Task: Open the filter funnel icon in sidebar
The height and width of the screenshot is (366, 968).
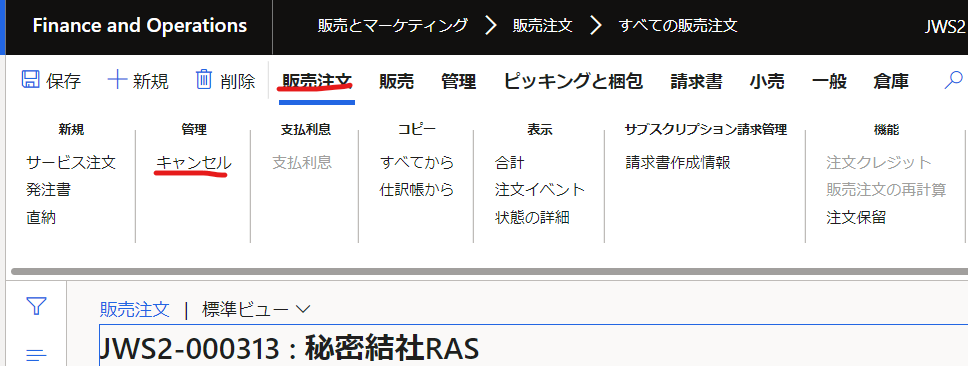Action: click(x=36, y=306)
